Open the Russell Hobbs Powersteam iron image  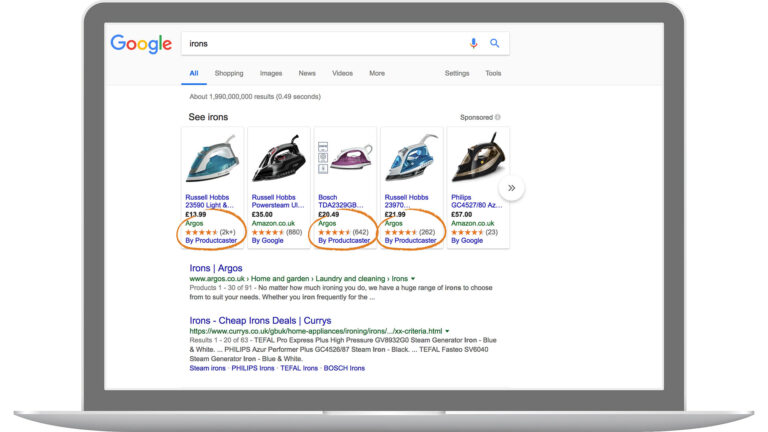279,159
